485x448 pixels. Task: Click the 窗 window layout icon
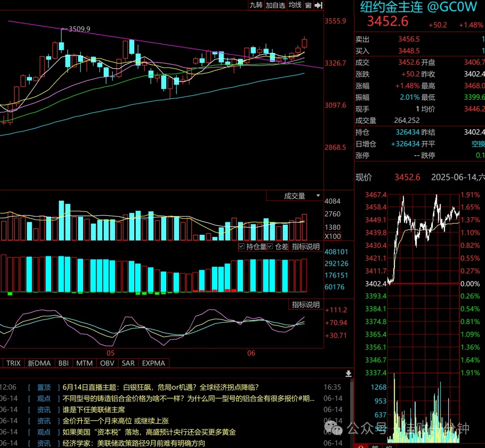click(x=308, y=5)
